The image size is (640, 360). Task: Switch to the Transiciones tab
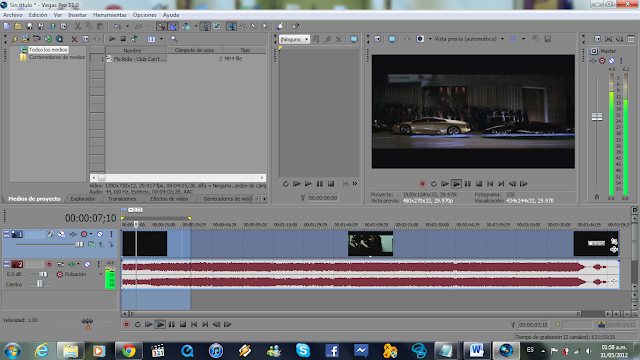pos(122,199)
